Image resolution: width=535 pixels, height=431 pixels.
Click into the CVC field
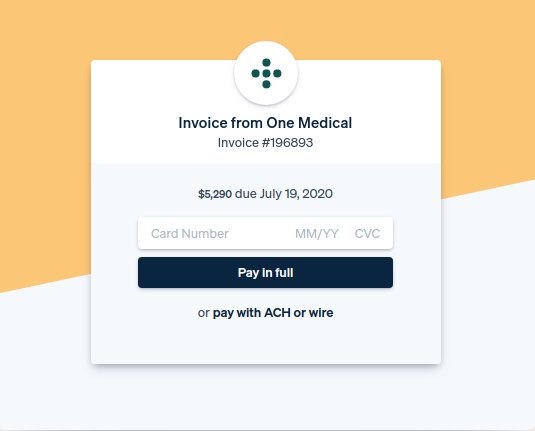click(x=367, y=234)
